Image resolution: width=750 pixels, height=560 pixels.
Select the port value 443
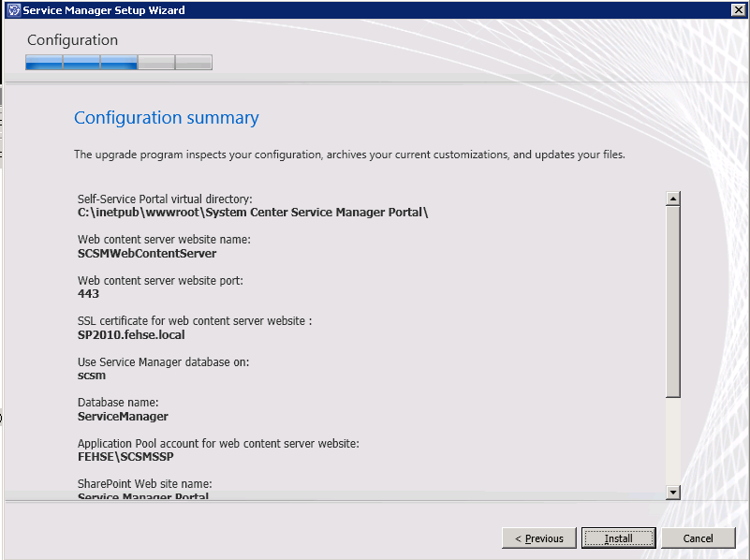88,294
